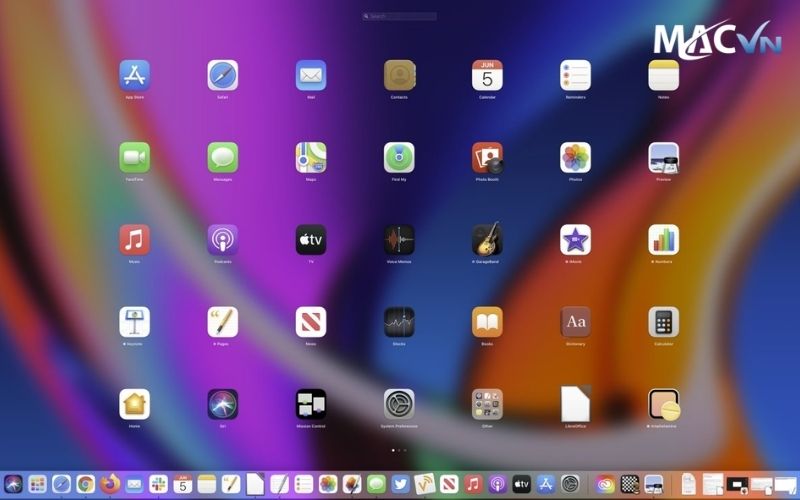Open Adobe Creative Cloud from the Dock
Image resolution: width=800 pixels, height=500 pixels.
(605, 484)
